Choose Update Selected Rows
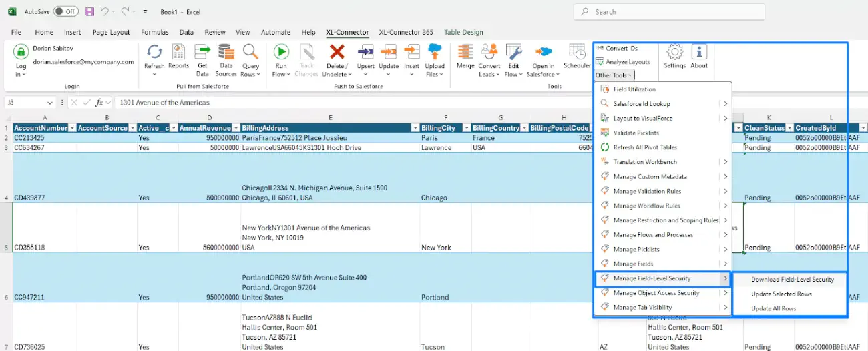This screenshot has width=868, height=351. (x=790, y=294)
